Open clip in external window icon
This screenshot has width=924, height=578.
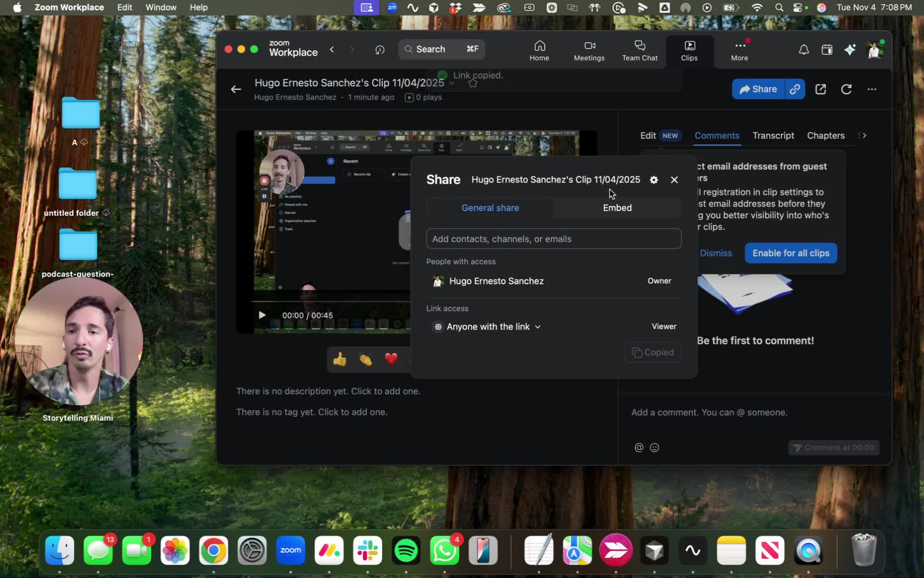821,89
